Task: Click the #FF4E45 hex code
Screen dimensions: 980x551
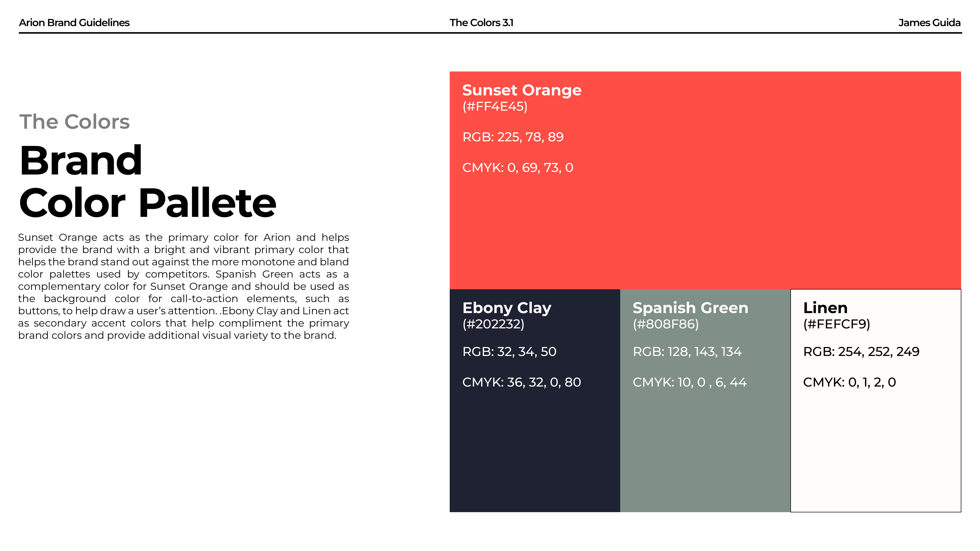Action: pos(495,106)
